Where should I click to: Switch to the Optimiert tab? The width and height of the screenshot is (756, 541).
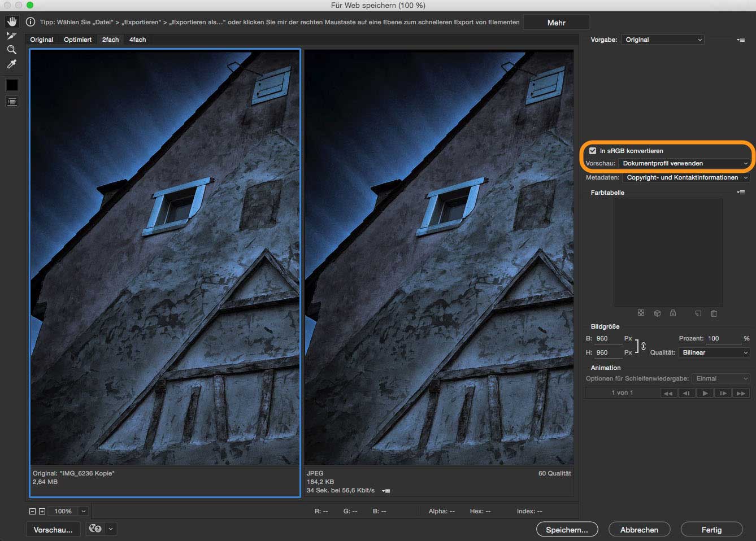[77, 40]
